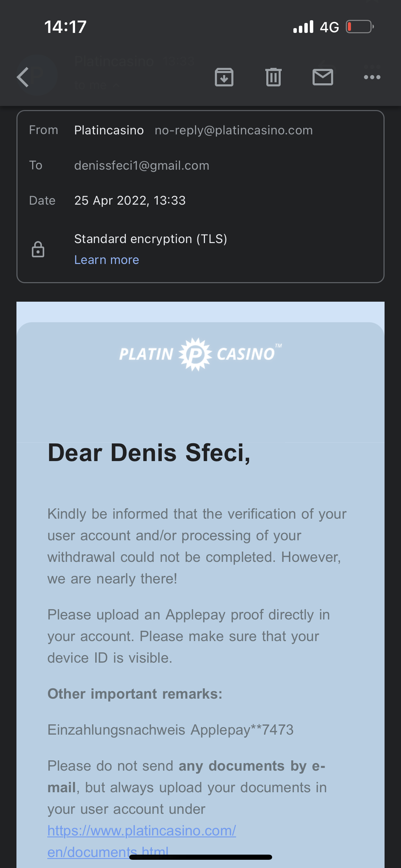401x868 pixels.
Task: Tap the 'Standard encryption (TLS)' text
Action: point(151,239)
